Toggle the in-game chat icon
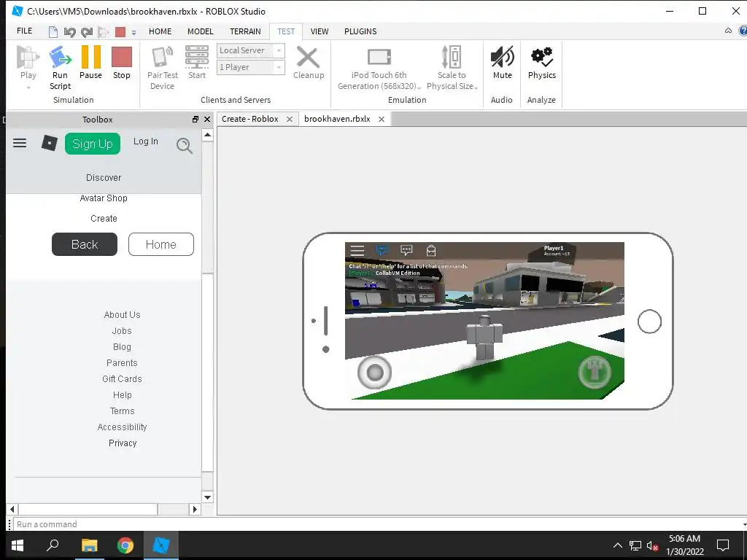This screenshot has height=560, width=747. pos(406,250)
